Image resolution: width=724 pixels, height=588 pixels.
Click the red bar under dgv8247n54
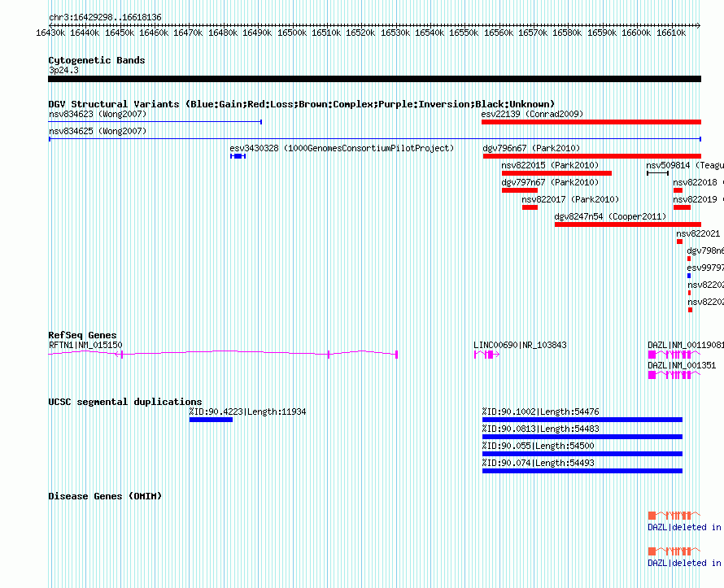pyautogui.click(x=628, y=224)
